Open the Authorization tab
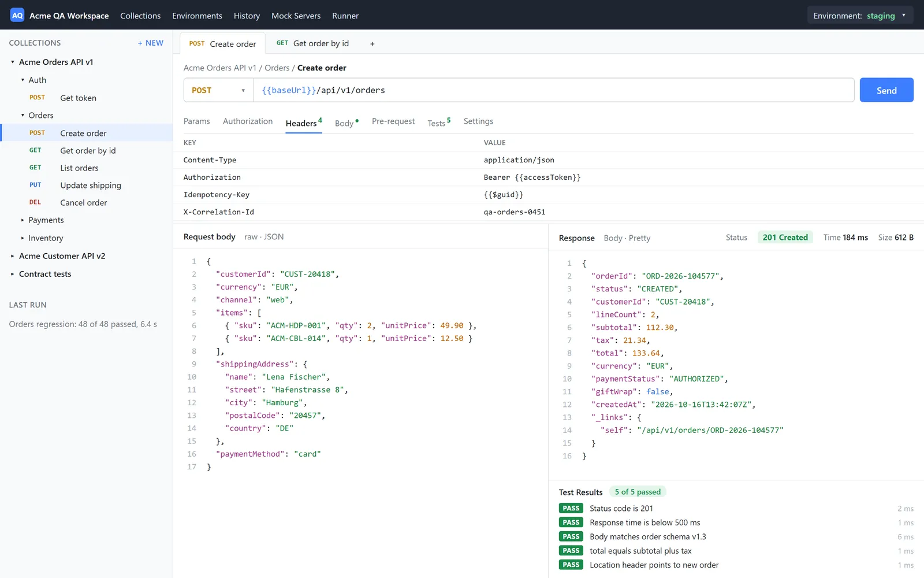 click(x=248, y=121)
